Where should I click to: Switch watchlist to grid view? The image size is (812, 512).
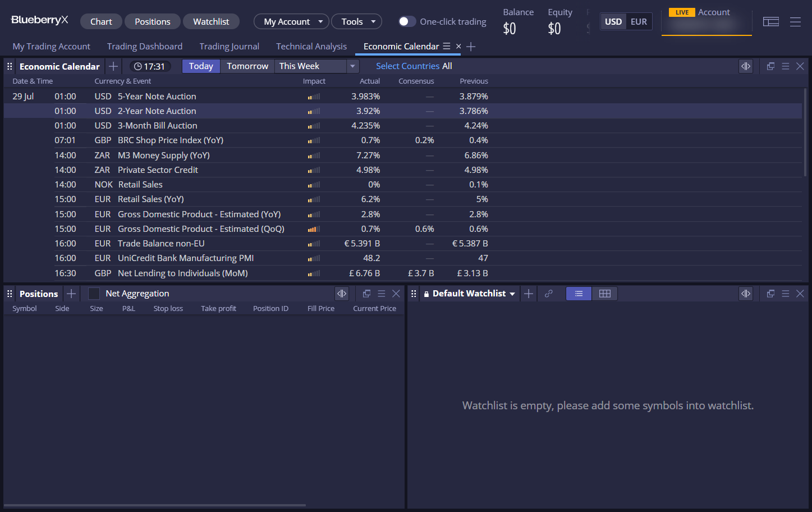point(605,294)
